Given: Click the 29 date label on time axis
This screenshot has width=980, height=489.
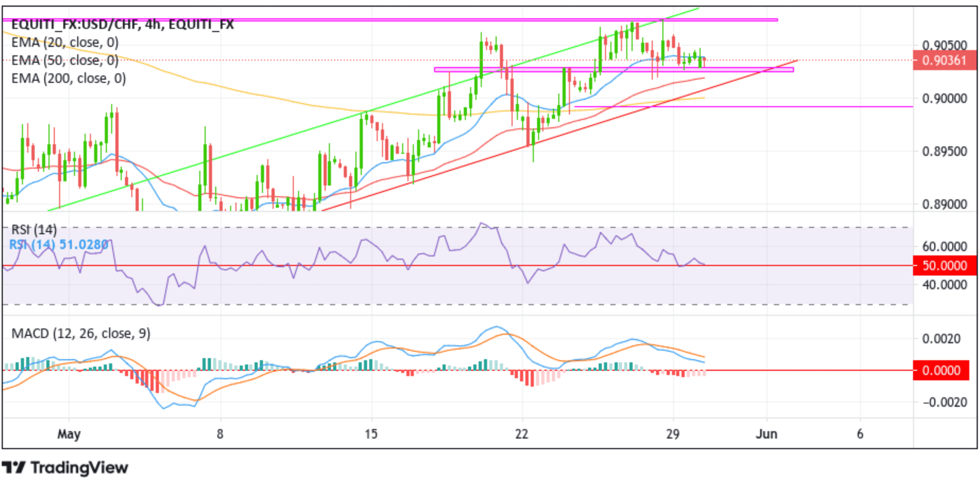Looking at the screenshot, I should tap(673, 434).
